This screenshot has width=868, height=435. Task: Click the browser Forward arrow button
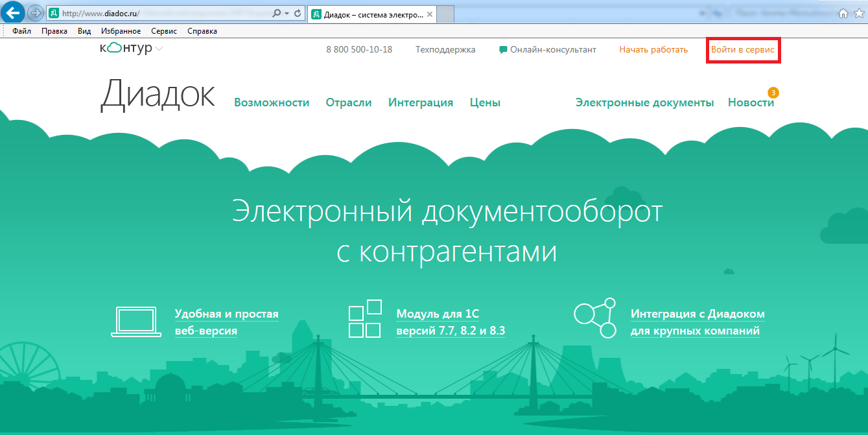pyautogui.click(x=35, y=13)
